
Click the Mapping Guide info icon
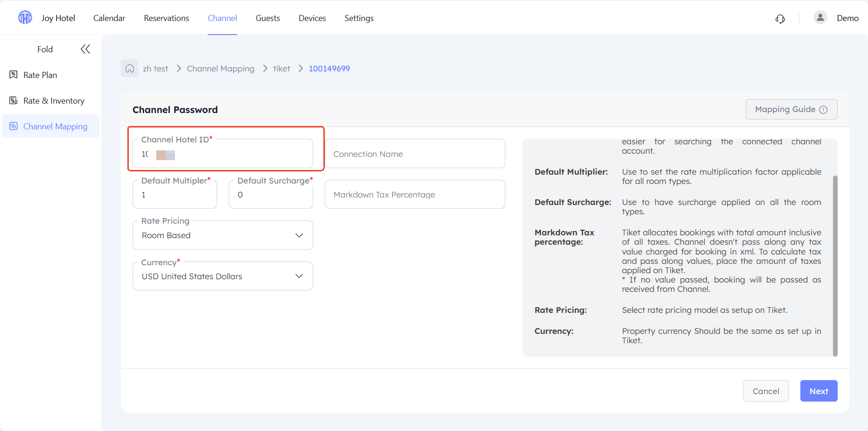[x=824, y=110]
